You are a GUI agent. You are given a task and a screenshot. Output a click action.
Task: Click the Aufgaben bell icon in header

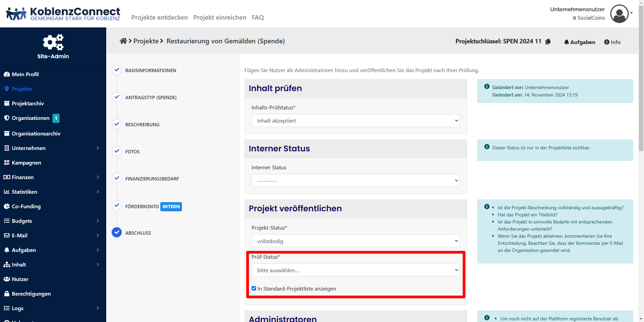pos(566,42)
